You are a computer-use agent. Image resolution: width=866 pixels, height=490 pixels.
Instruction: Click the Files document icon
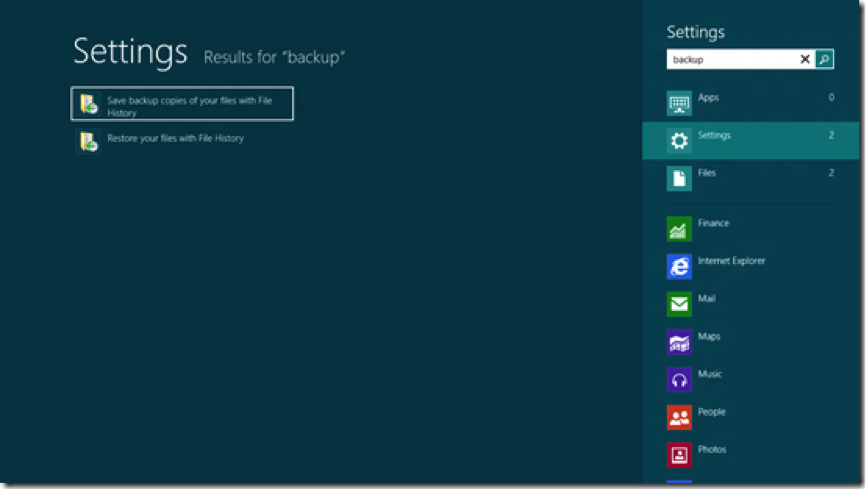click(x=679, y=178)
